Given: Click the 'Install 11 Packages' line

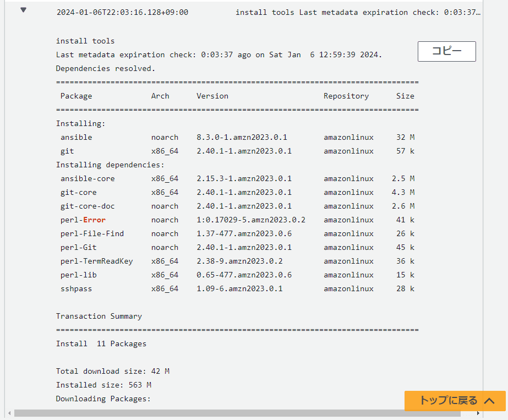Looking at the screenshot, I should pos(101,344).
